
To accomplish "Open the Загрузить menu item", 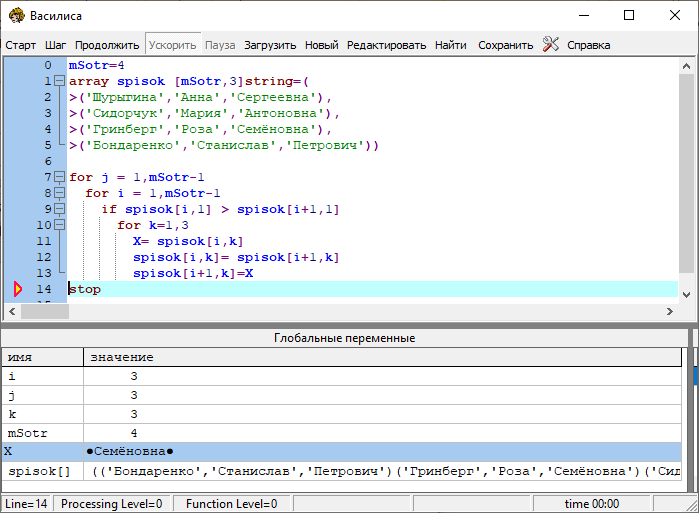I will (269, 45).
